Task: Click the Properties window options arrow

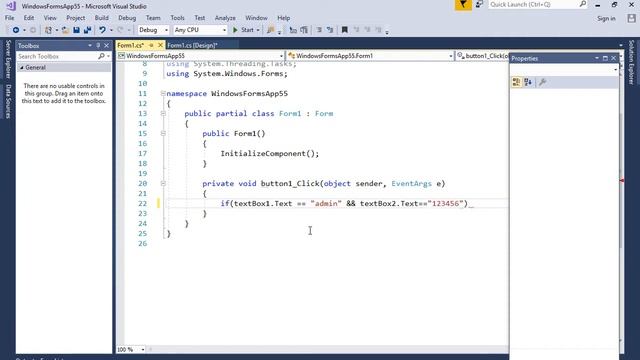Action: pos(597,58)
